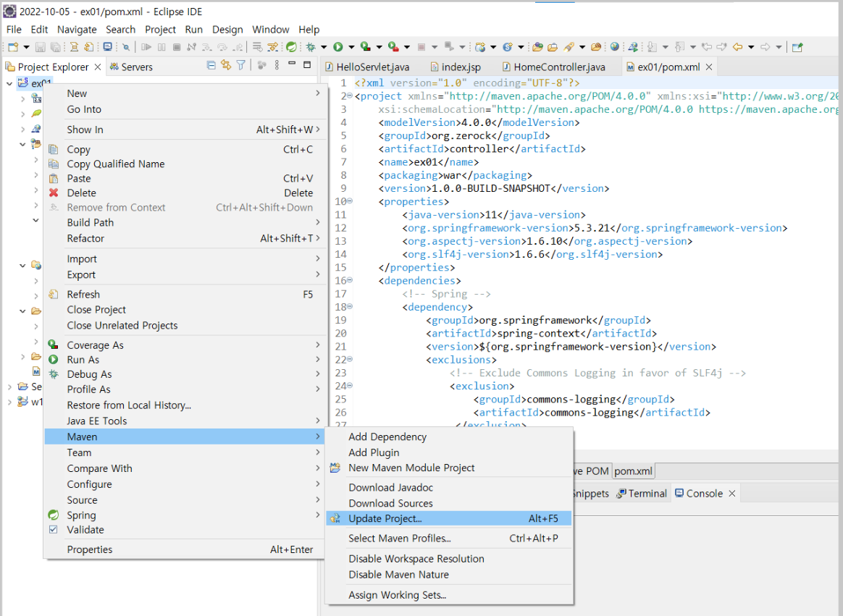Viewport: 843px width, 616px height.
Task: Click the Open Perspective icon
Action: click(797, 47)
